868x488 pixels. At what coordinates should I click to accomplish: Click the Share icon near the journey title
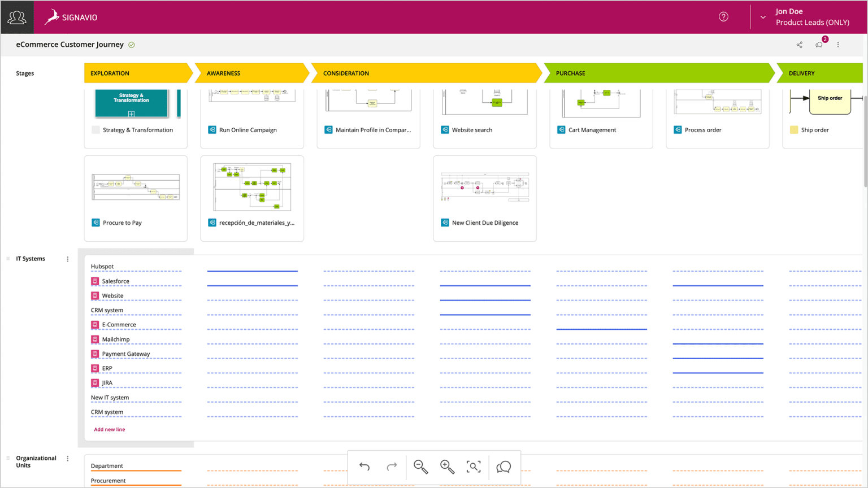pyautogui.click(x=799, y=44)
